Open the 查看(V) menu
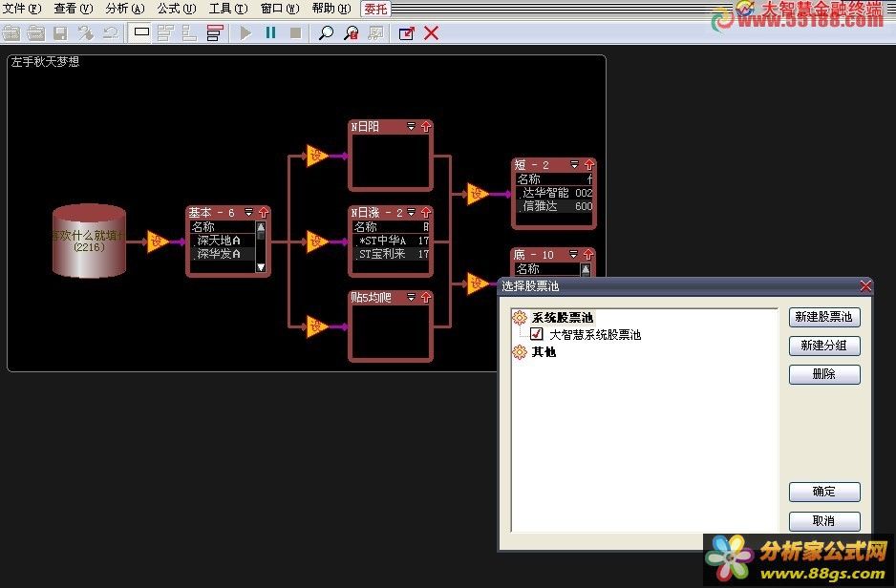Screen dimensions: 896x588 coord(74,9)
